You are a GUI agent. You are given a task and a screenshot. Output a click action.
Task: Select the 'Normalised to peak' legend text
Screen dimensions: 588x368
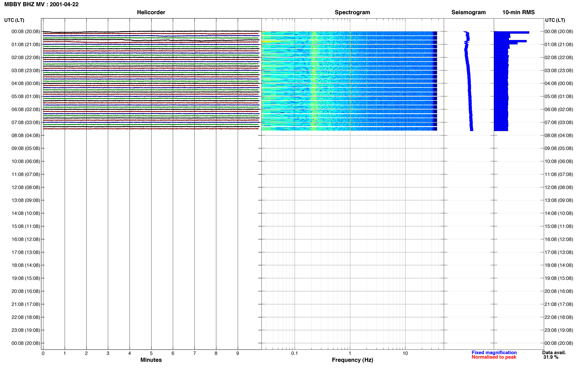pos(494,357)
